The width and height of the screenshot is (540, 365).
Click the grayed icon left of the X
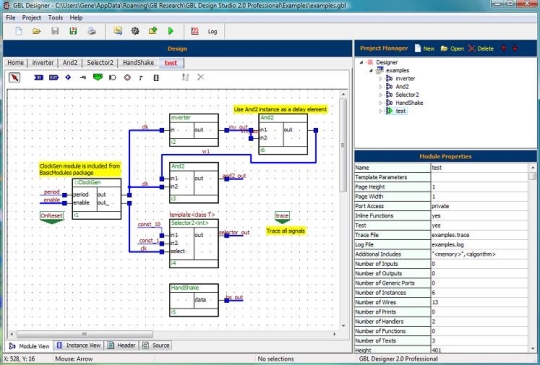pyautogui.click(x=186, y=77)
